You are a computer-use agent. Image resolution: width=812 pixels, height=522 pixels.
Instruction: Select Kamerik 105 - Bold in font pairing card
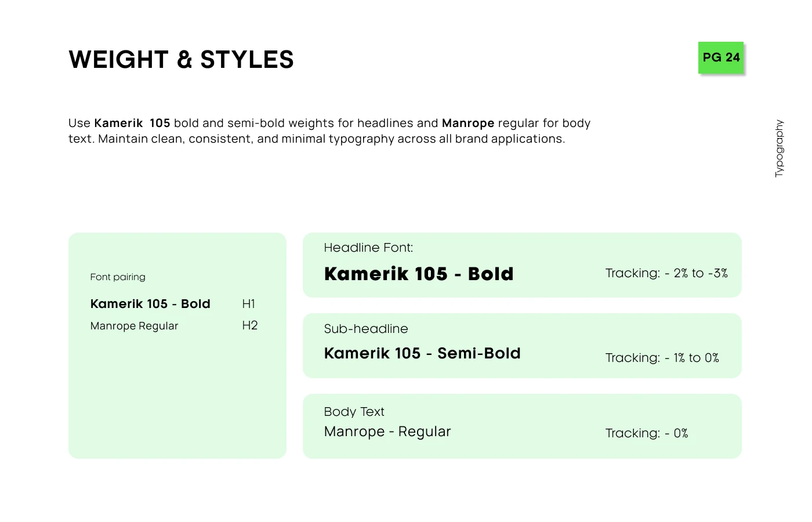150,304
